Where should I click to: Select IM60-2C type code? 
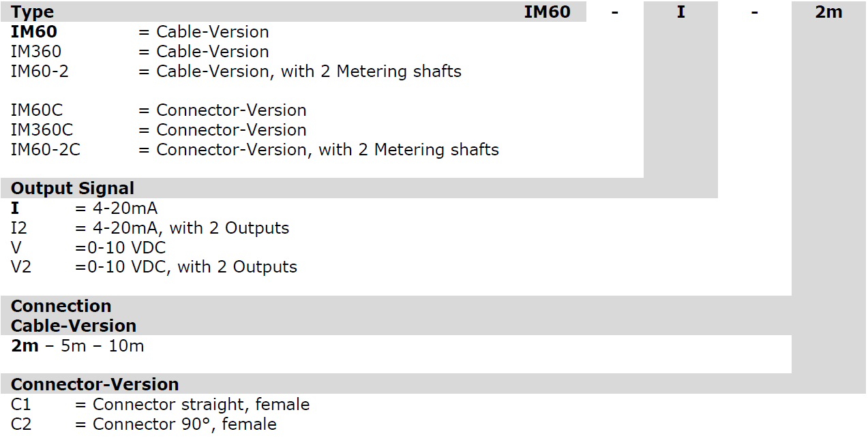click(45, 150)
